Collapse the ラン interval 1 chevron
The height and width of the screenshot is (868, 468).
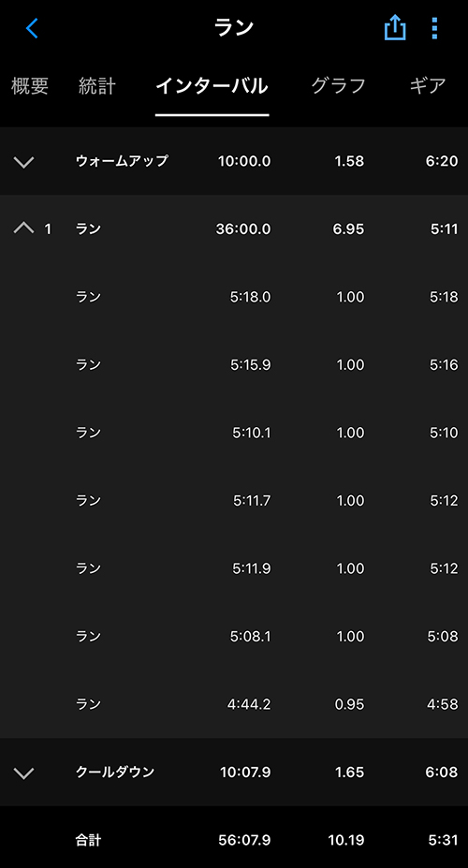(x=23, y=228)
